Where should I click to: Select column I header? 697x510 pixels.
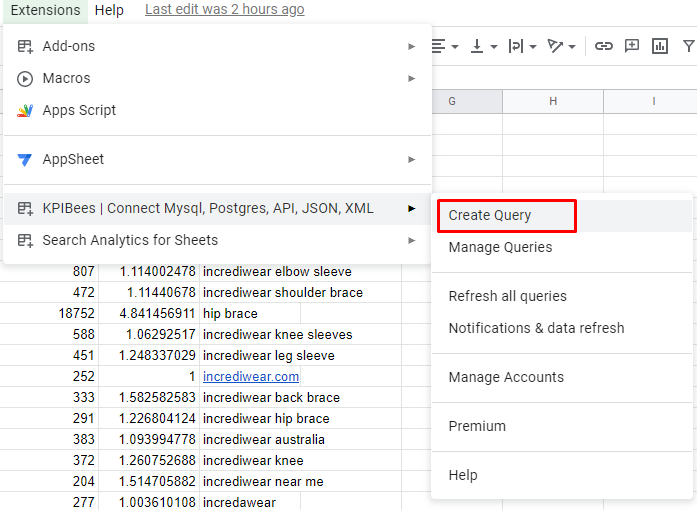click(x=650, y=101)
